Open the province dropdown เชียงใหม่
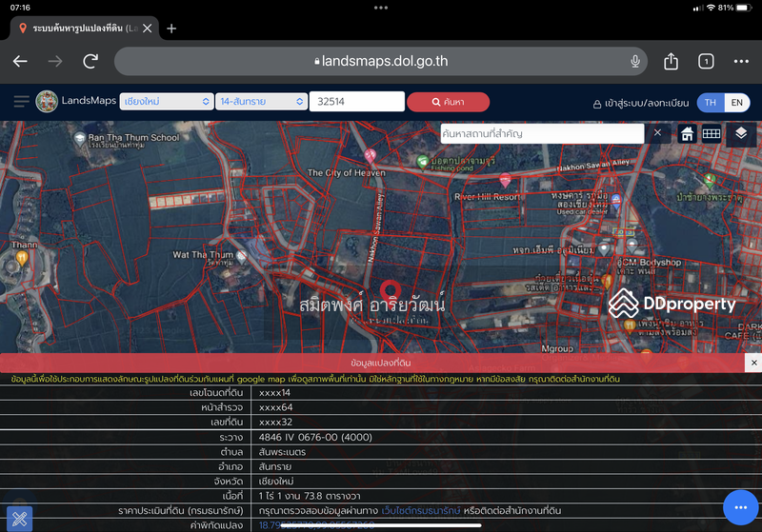The width and height of the screenshot is (762, 532). [166, 102]
